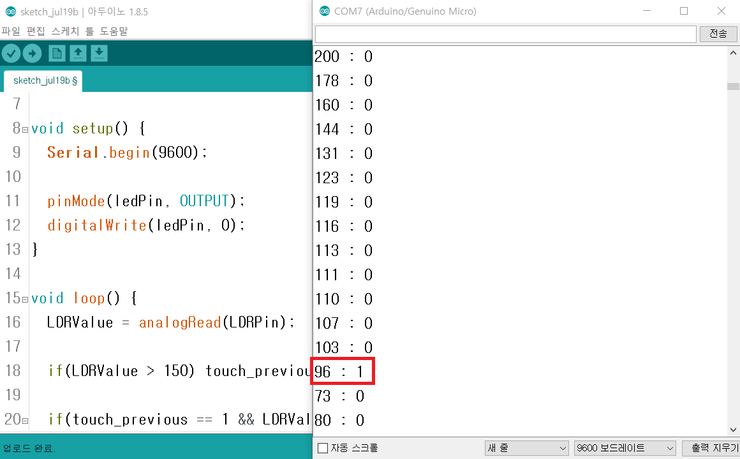
Task: Click the 전송 send button
Action: click(x=717, y=34)
